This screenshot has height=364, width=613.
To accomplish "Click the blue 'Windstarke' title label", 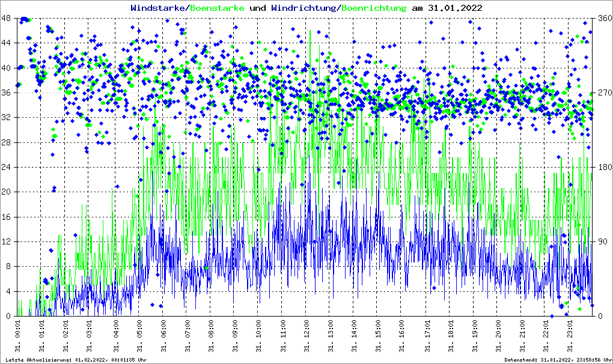I will click(x=159, y=8).
